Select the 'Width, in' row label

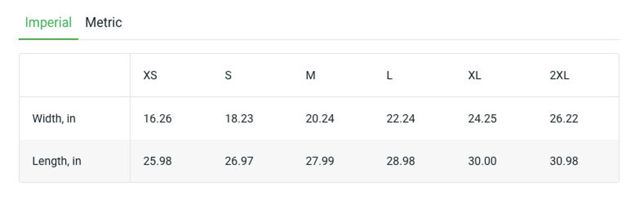click(x=54, y=119)
